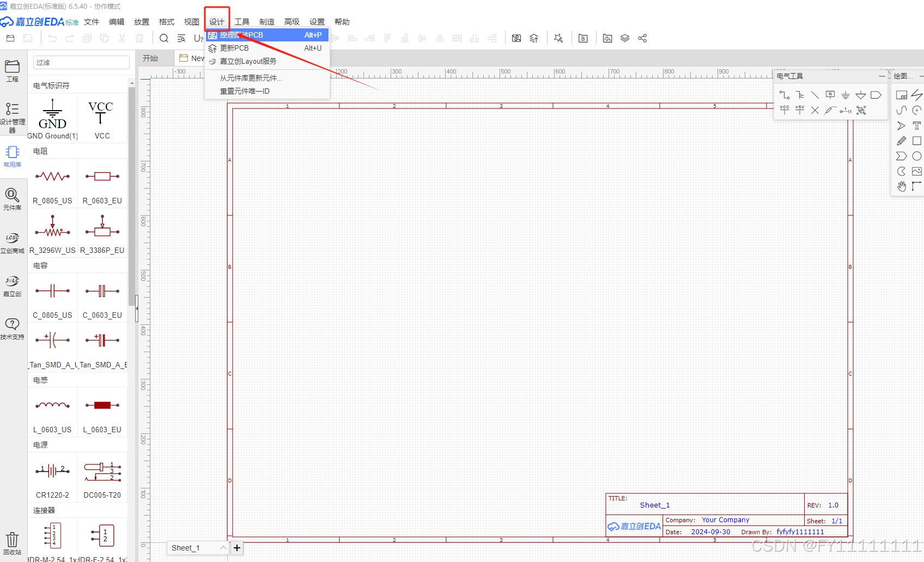Open the 技术支持 support panel

tap(12, 329)
